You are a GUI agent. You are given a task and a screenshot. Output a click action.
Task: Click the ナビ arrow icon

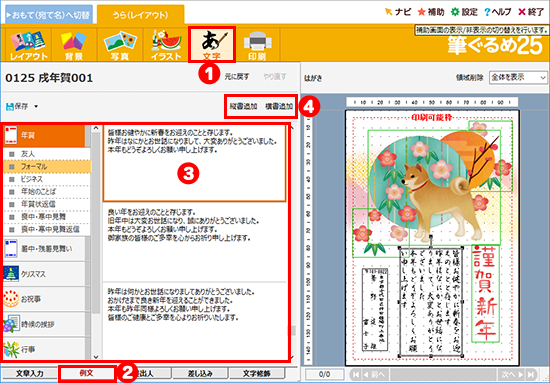tap(388, 12)
